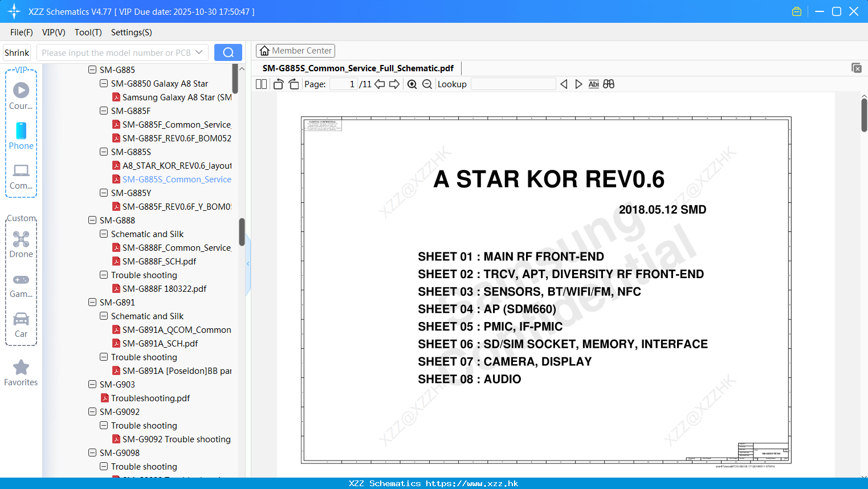Select the Computer category icon
Image resolution: width=868 pixels, height=489 pixels.
click(x=21, y=176)
